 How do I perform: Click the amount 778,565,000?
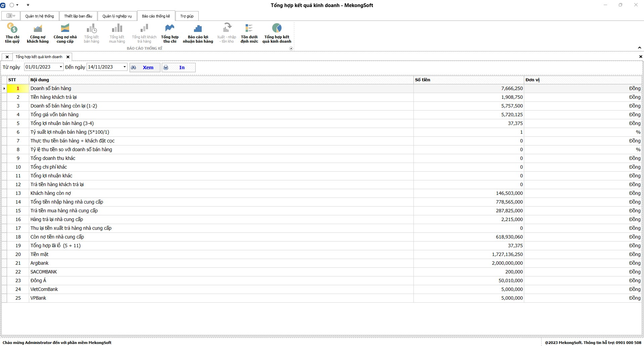[509, 202]
